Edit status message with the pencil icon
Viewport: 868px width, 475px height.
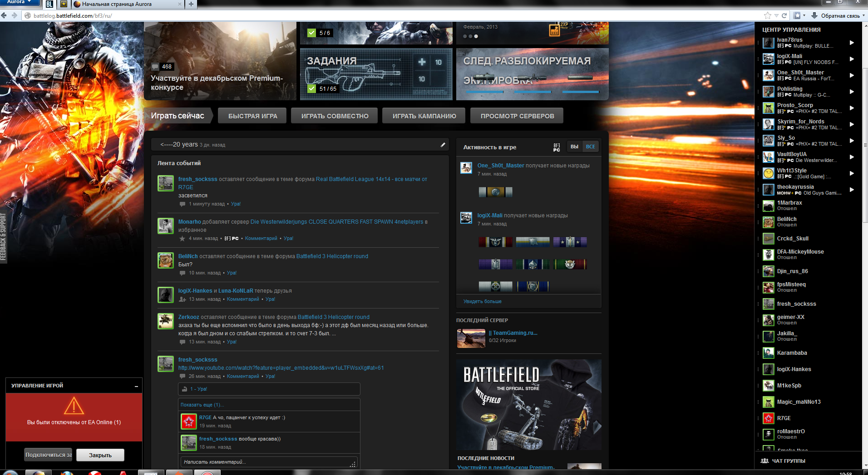click(443, 145)
